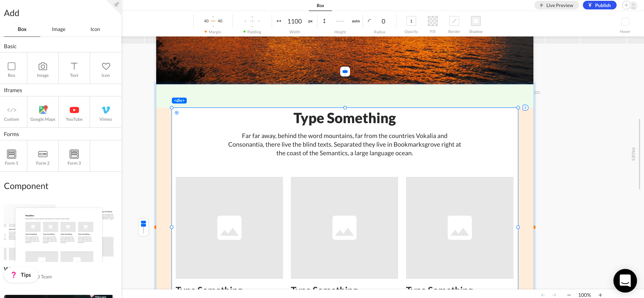Click the top-left anchor dot inside selection

[x=177, y=113]
